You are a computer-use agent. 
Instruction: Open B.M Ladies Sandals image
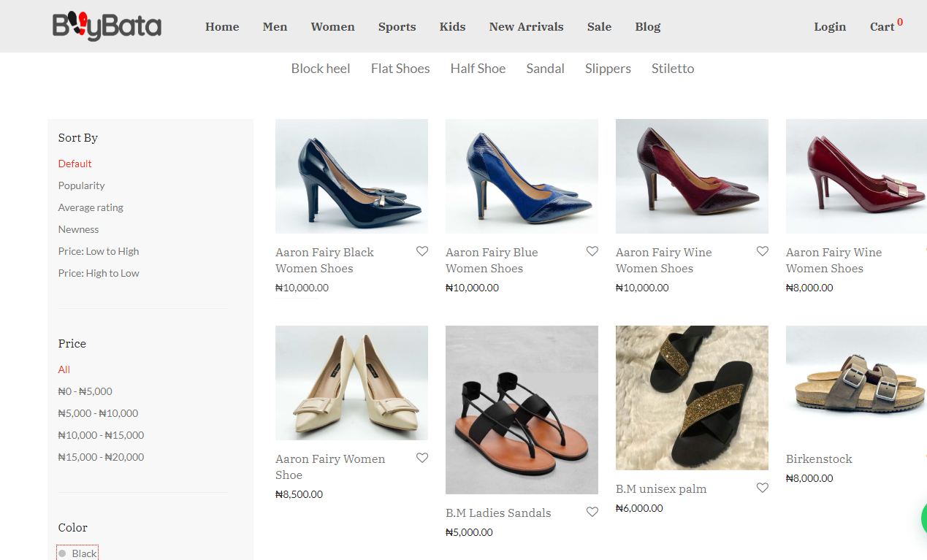(522, 410)
